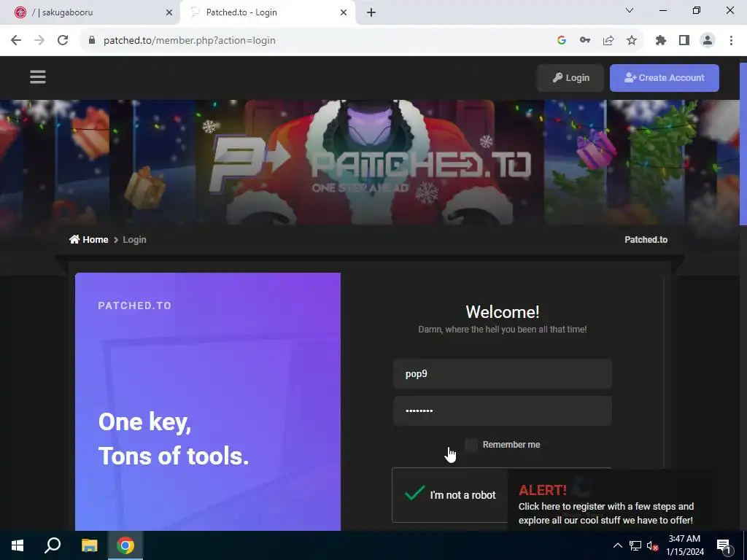Image resolution: width=747 pixels, height=560 pixels.
Task: Click the password field
Action: point(502,411)
